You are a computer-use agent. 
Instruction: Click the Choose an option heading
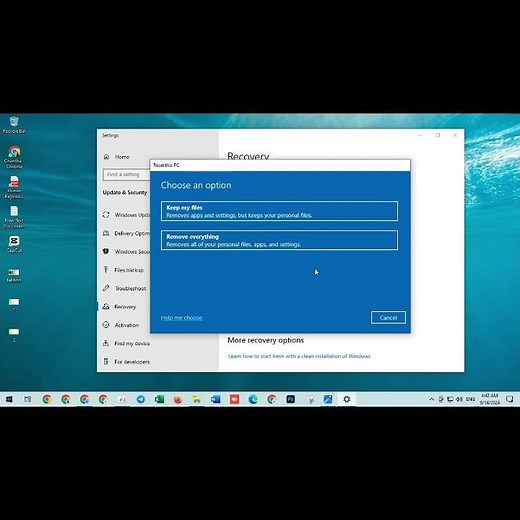[x=196, y=185]
